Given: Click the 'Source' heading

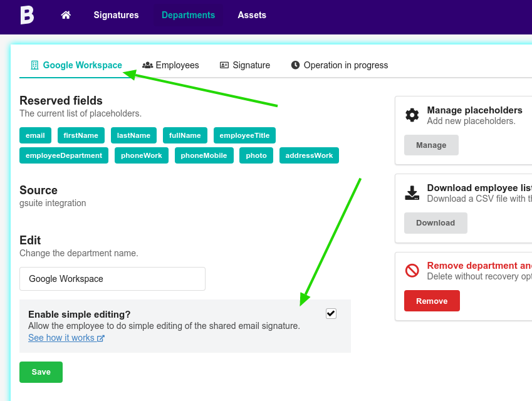Looking at the screenshot, I should click(x=38, y=190).
